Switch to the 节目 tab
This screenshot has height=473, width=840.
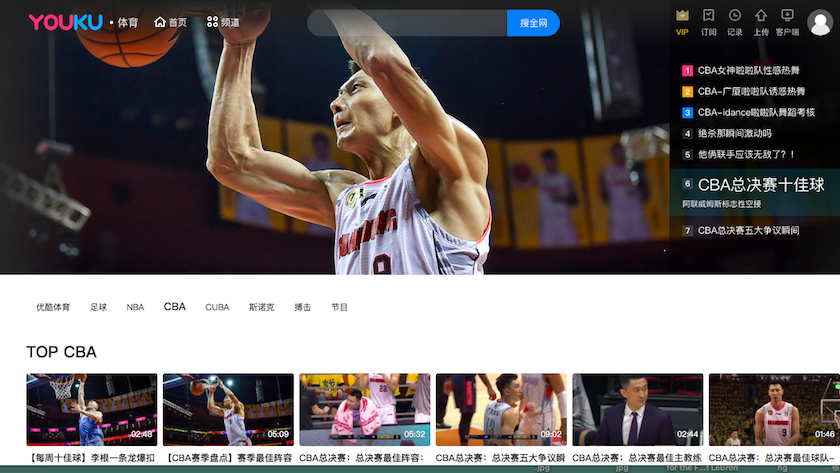pos(339,307)
